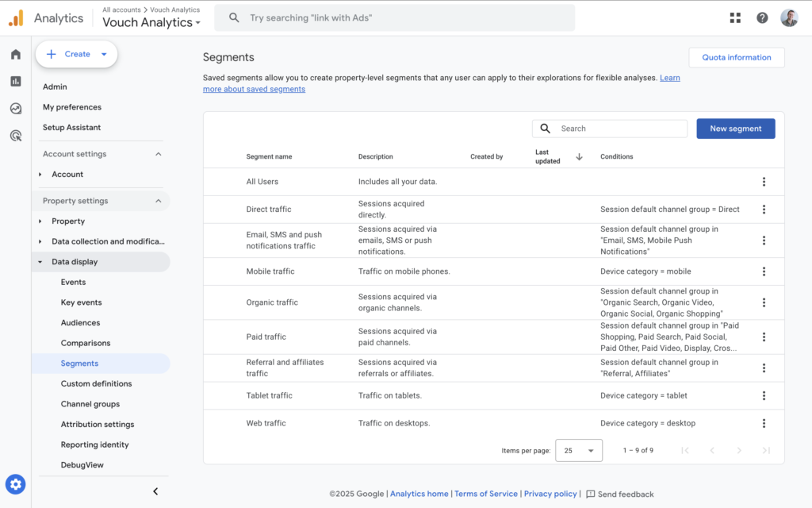Screen dimensions: 812x508
Task: Open more options for Paid traffic segment
Action: click(764, 337)
